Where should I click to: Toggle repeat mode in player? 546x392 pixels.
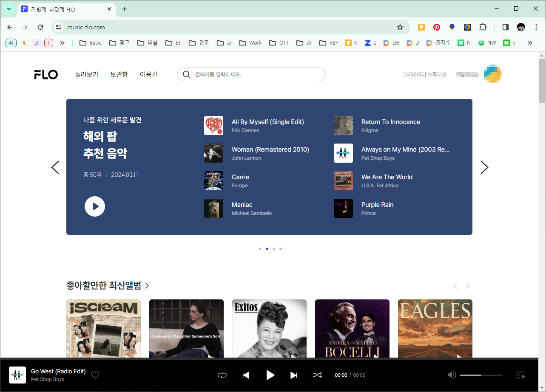coord(222,375)
